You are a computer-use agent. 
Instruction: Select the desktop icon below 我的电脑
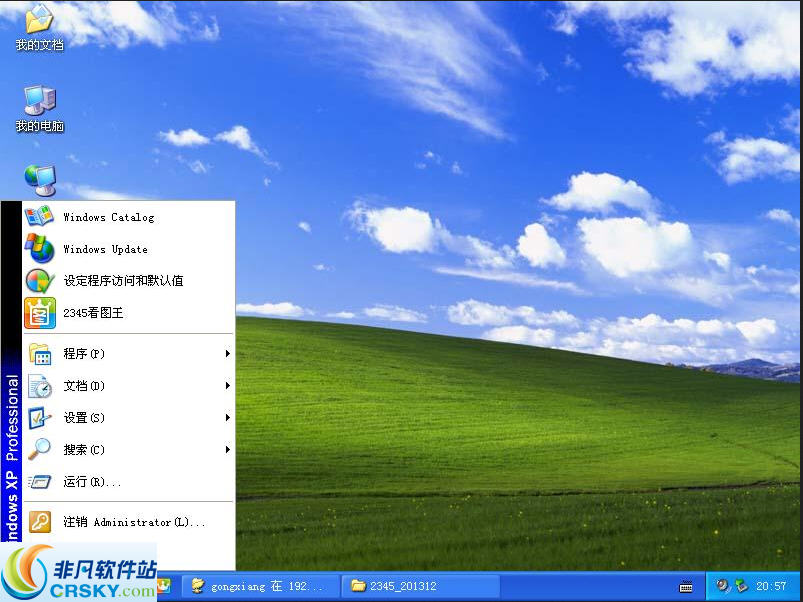click(x=38, y=180)
